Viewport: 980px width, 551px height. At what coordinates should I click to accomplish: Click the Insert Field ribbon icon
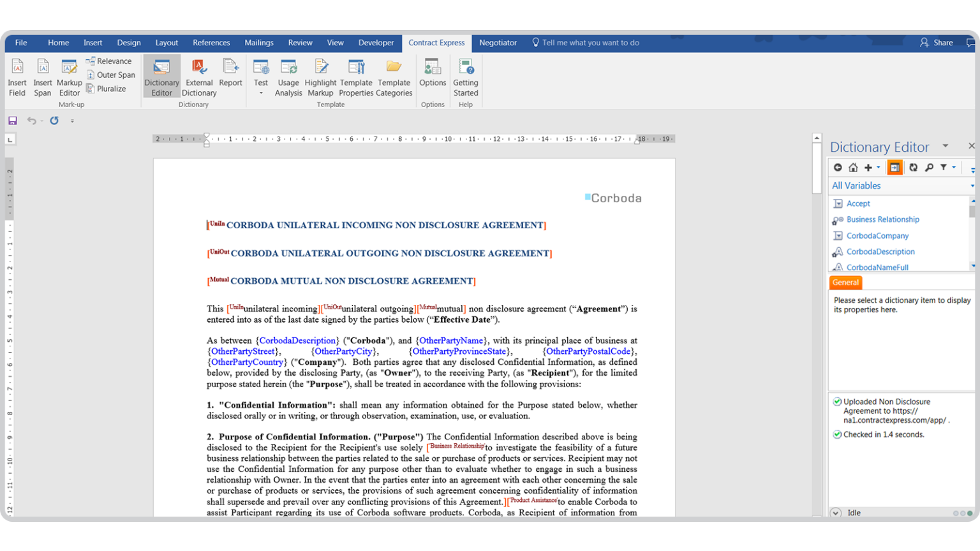(x=17, y=77)
